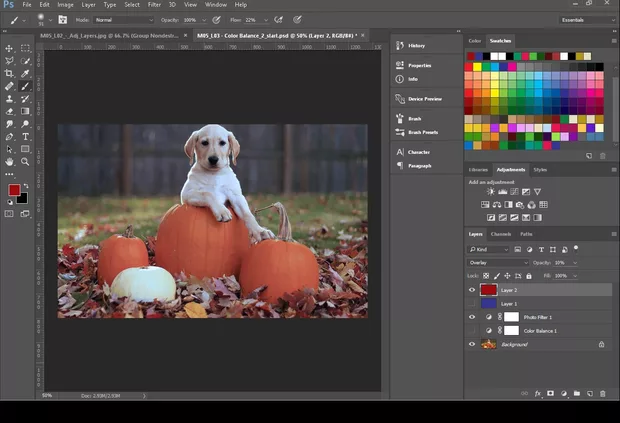This screenshot has width=620, height=423.
Task: Hide Layer 2 visibility eye
Action: [472, 290]
